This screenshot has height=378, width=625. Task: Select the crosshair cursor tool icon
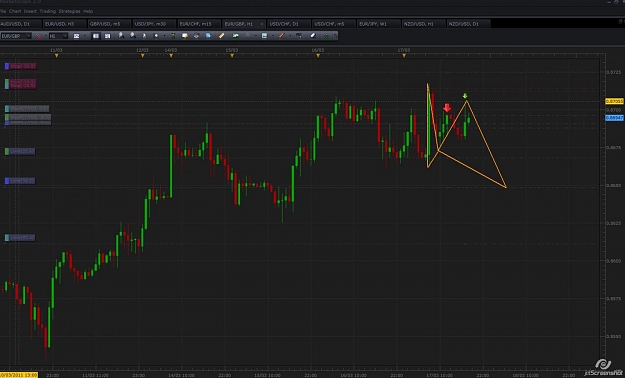coord(156,36)
